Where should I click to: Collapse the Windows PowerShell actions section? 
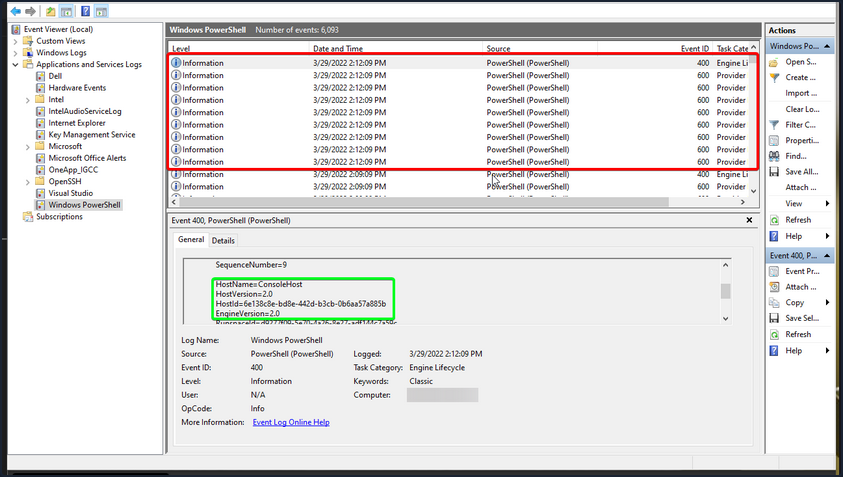pos(827,46)
